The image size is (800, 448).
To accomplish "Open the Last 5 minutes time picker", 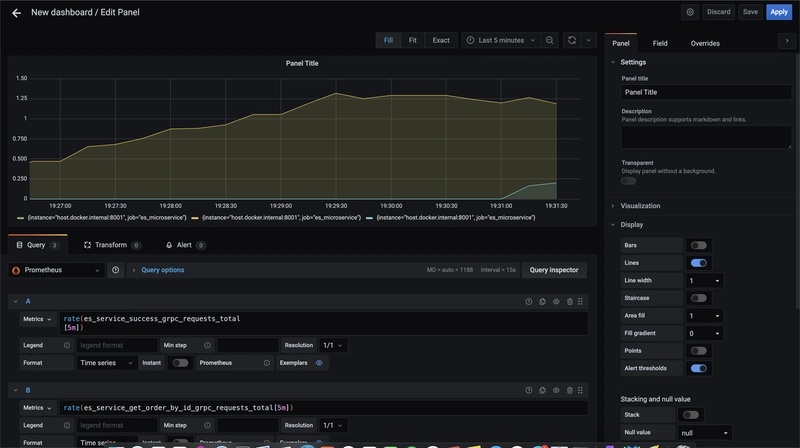I will click(501, 40).
